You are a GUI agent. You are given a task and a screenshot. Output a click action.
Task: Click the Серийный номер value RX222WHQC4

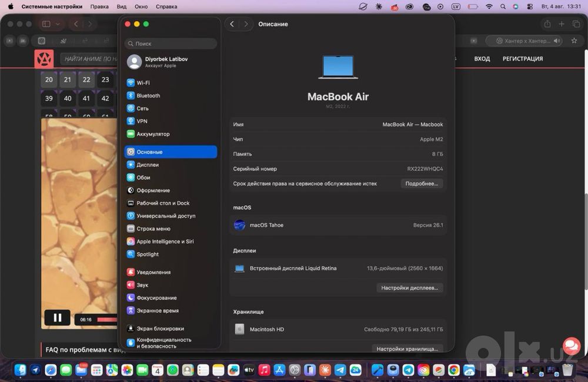pos(425,169)
